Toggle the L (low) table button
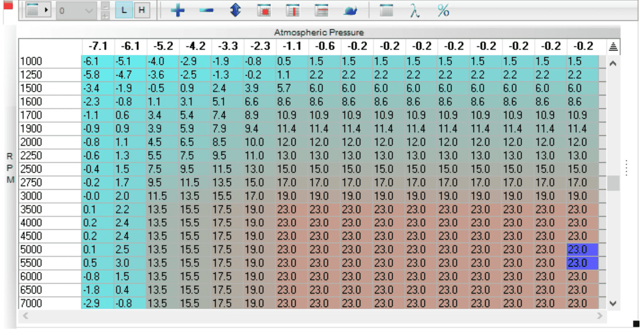The image size is (644, 335). [x=124, y=10]
